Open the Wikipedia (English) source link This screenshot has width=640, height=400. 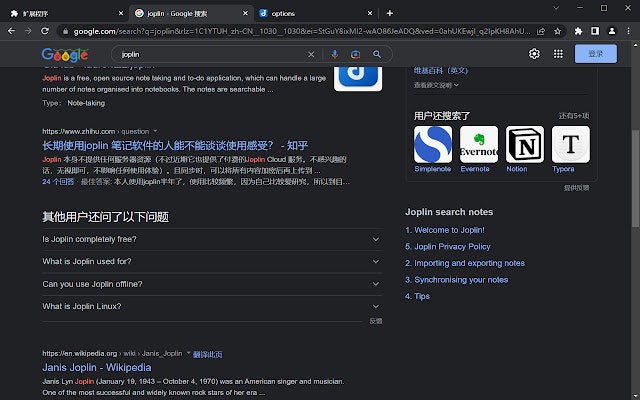441,71
